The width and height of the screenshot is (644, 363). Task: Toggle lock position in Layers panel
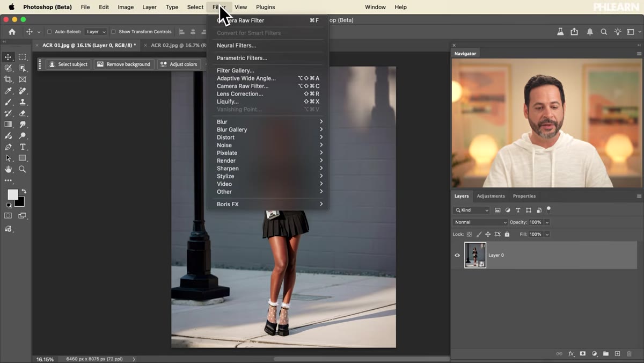pos(488,234)
